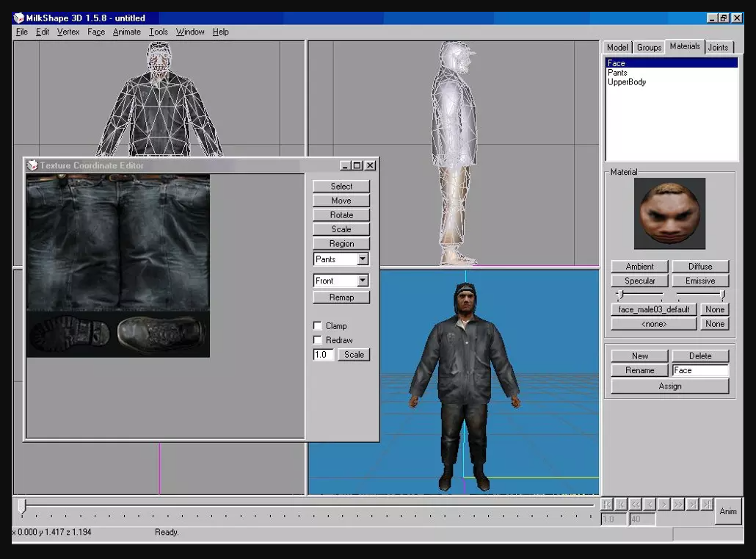Image resolution: width=756 pixels, height=559 pixels.
Task: Click the play forward button
Action: pyautogui.click(x=664, y=504)
